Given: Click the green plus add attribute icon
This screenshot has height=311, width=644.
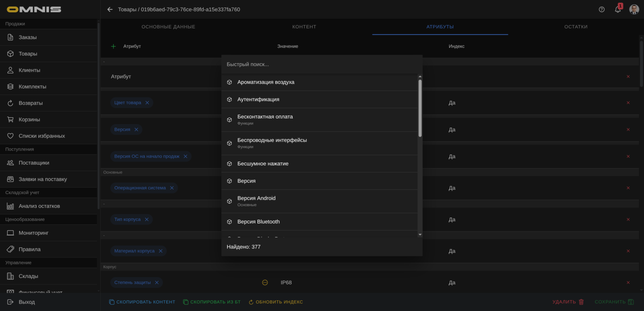Looking at the screenshot, I should pos(113,46).
